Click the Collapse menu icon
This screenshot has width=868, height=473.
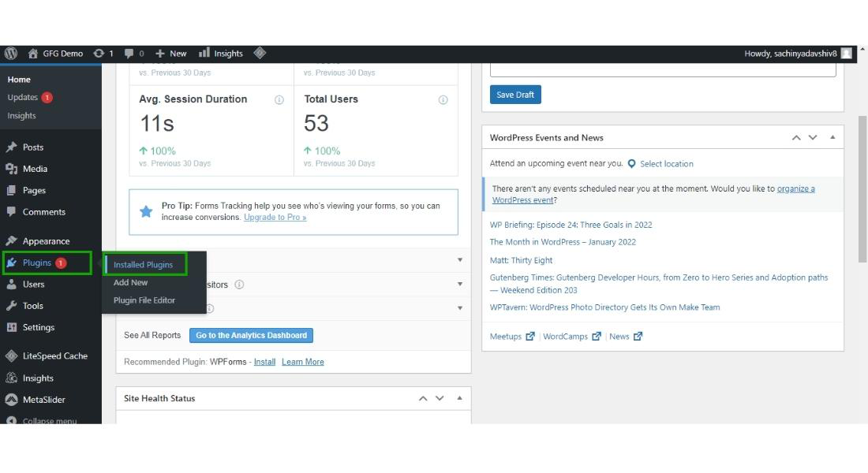click(11, 420)
